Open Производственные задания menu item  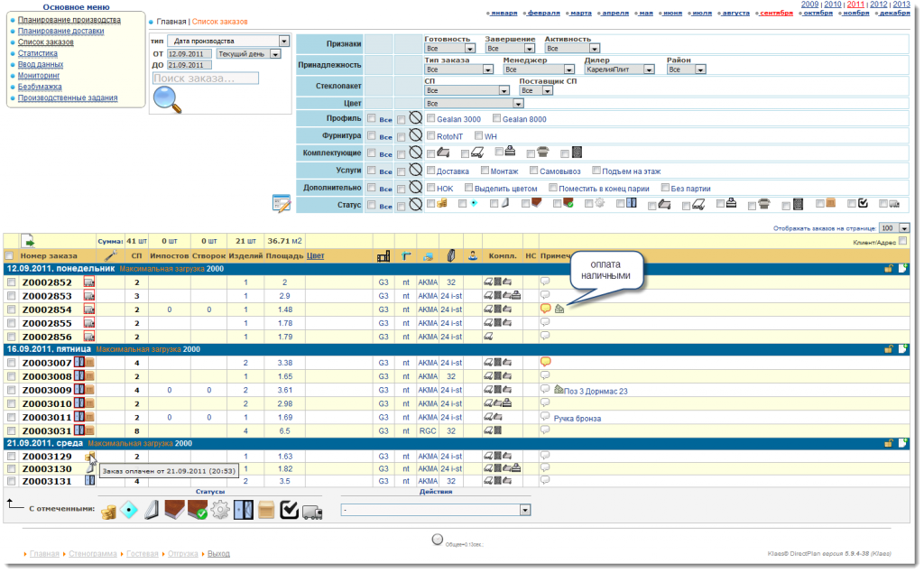pyautogui.click(x=68, y=97)
